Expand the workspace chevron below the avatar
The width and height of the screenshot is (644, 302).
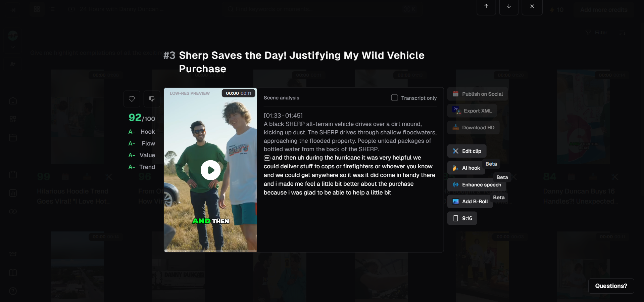13,47
